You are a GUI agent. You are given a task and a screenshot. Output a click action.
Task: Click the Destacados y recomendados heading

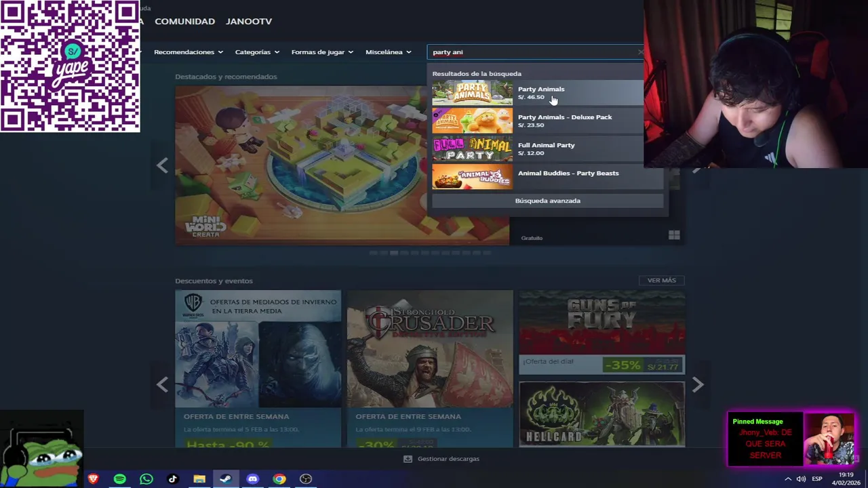pyautogui.click(x=226, y=77)
